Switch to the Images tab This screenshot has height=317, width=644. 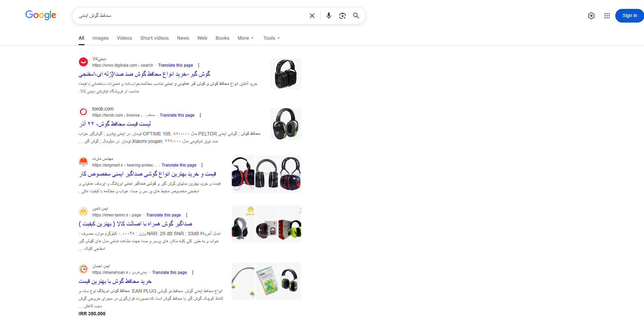tap(100, 38)
